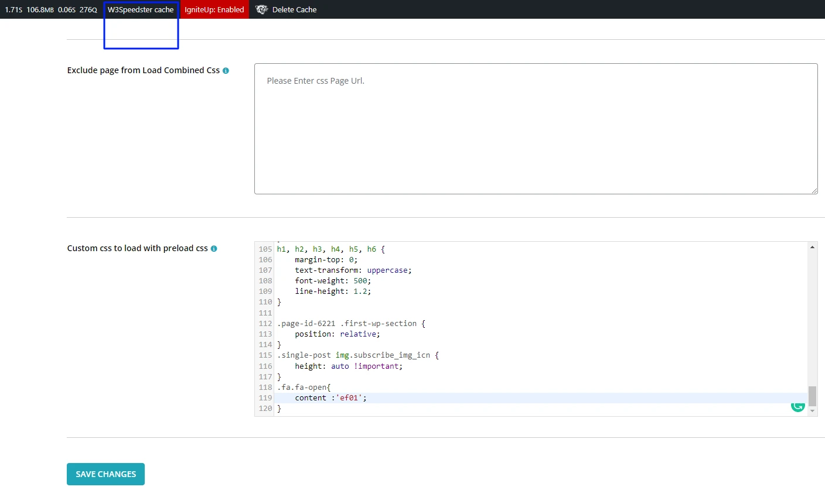This screenshot has height=504, width=825.
Task: Click the code editor scrollbar thumb
Action: click(x=812, y=396)
